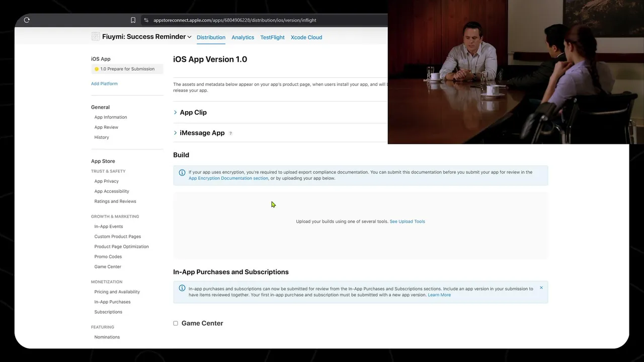The height and width of the screenshot is (362, 644).
Task: Click the FEATURING sidebar label
Action: tap(103, 327)
